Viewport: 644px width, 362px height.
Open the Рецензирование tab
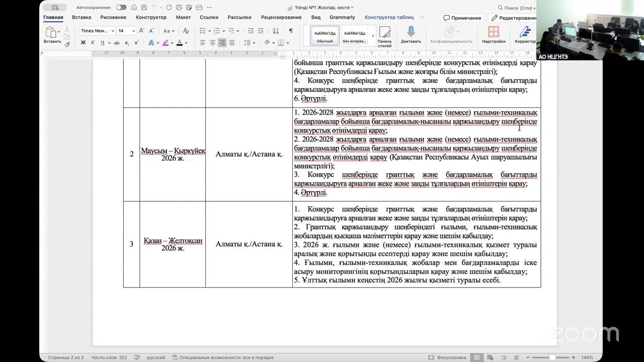click(x=281, y=17)
